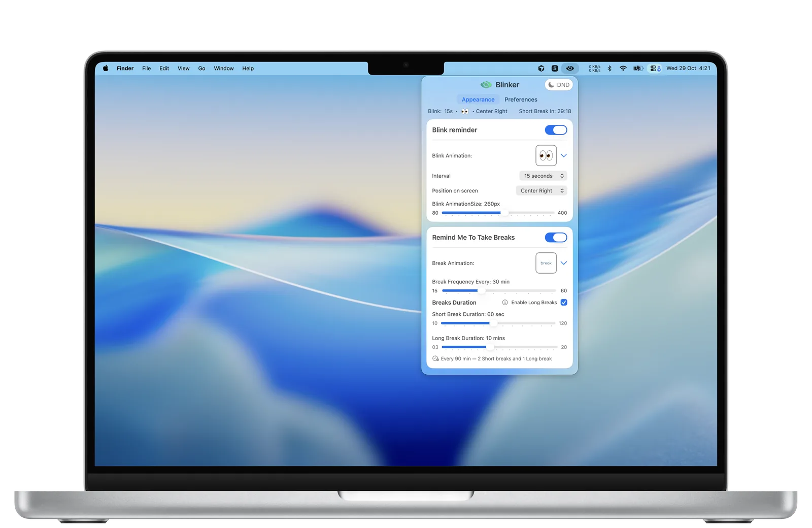
Task: Expand the Blink Animation chevron
Action: tap(564, 155)
